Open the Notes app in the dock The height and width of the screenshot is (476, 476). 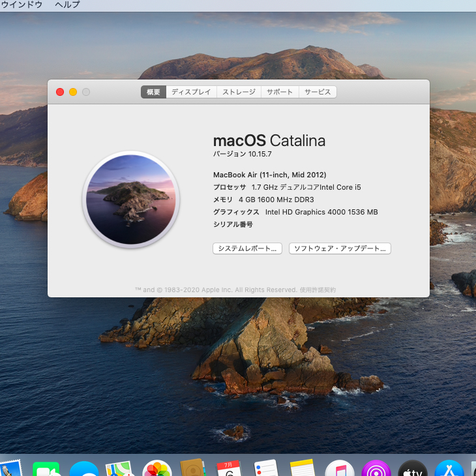point(303,469)
